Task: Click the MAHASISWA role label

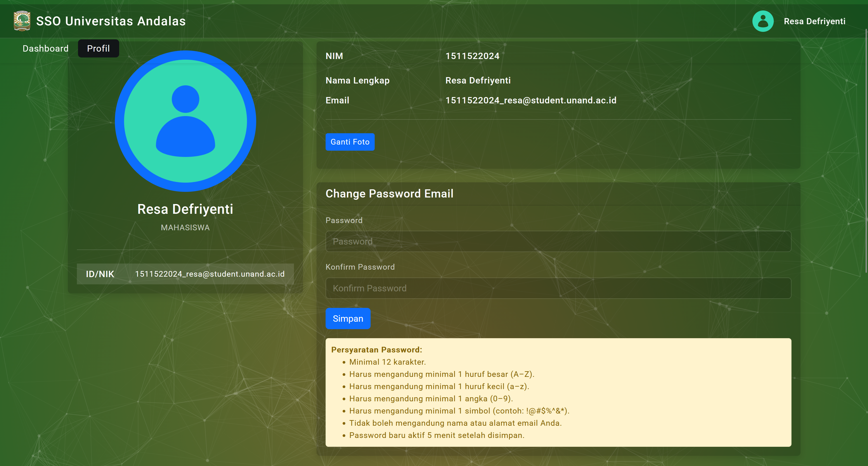Action: [x=185, y=228]
